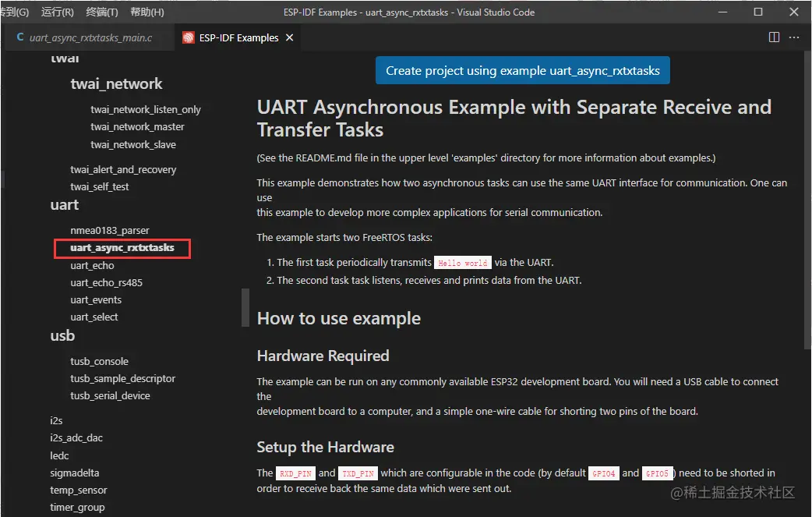Select the uart_async_rxtxtasks example
Screen dimensions: 812x517
[x=122, y=248]
